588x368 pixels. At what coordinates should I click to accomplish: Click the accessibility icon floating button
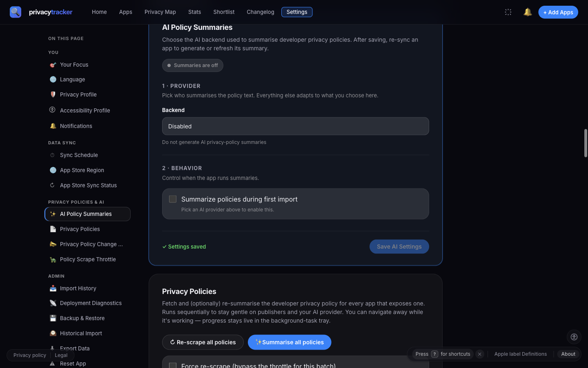click(x=574, y=337)
